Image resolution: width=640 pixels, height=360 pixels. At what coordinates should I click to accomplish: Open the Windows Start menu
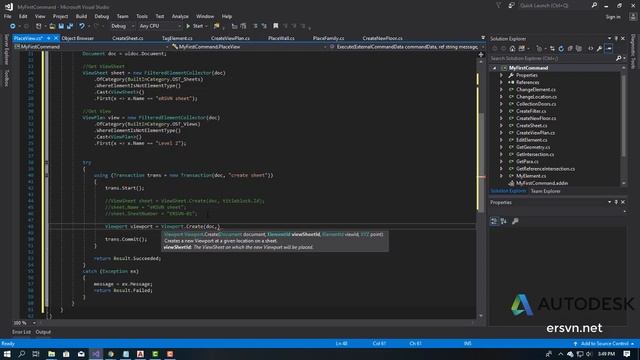coord(7,354)
